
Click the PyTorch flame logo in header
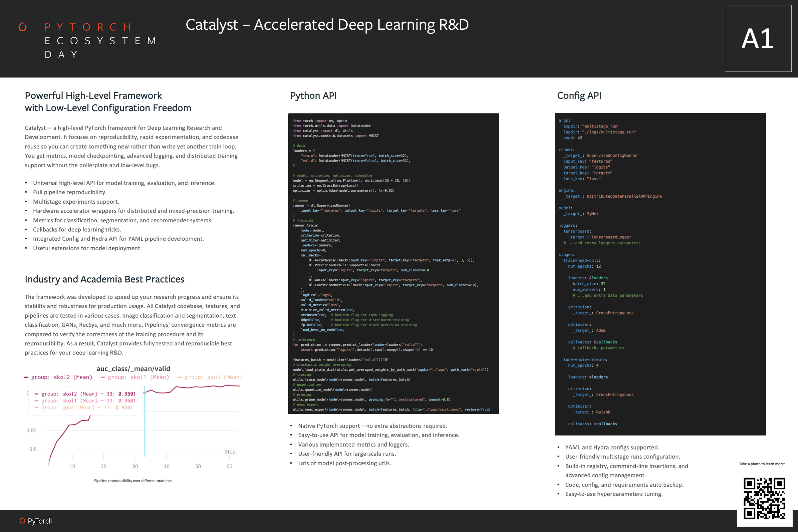pyautogui.click(x=22, y=27)
